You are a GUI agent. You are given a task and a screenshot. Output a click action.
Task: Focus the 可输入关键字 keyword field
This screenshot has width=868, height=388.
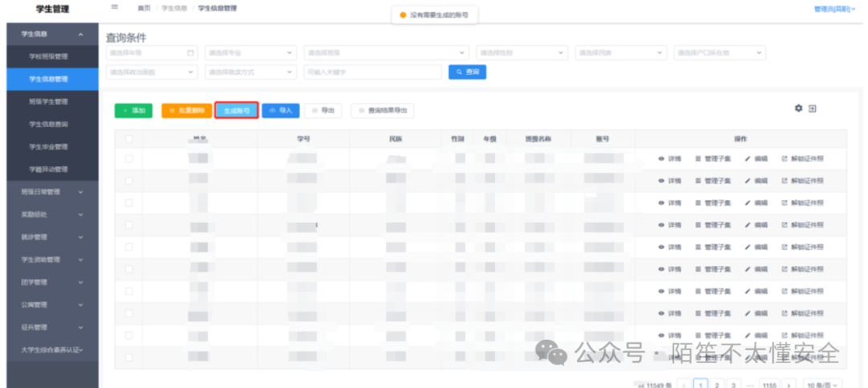373,72
